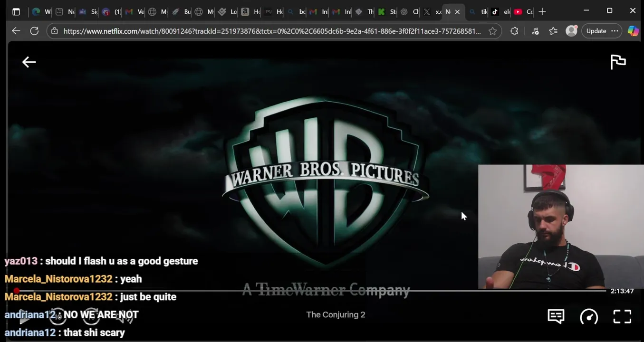This screenshot has width=644, height=342.
Task: Skip forward ten seconds in the player
Action: [91, 316]
